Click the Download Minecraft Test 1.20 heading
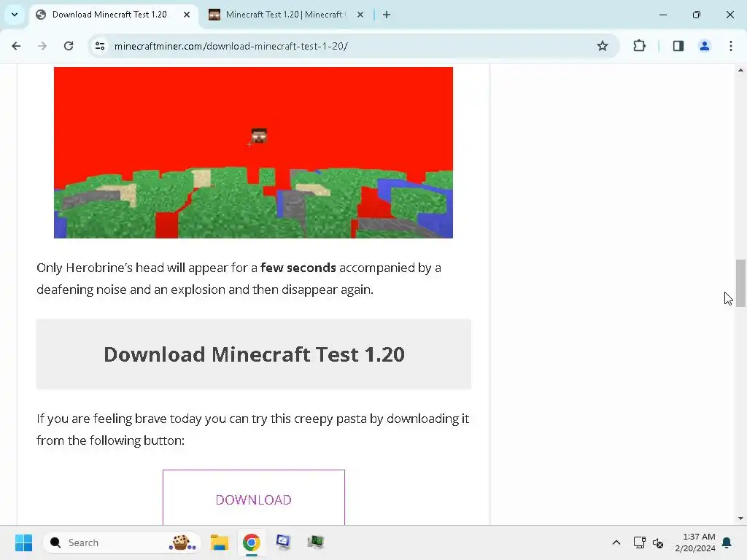 point(254,354)
